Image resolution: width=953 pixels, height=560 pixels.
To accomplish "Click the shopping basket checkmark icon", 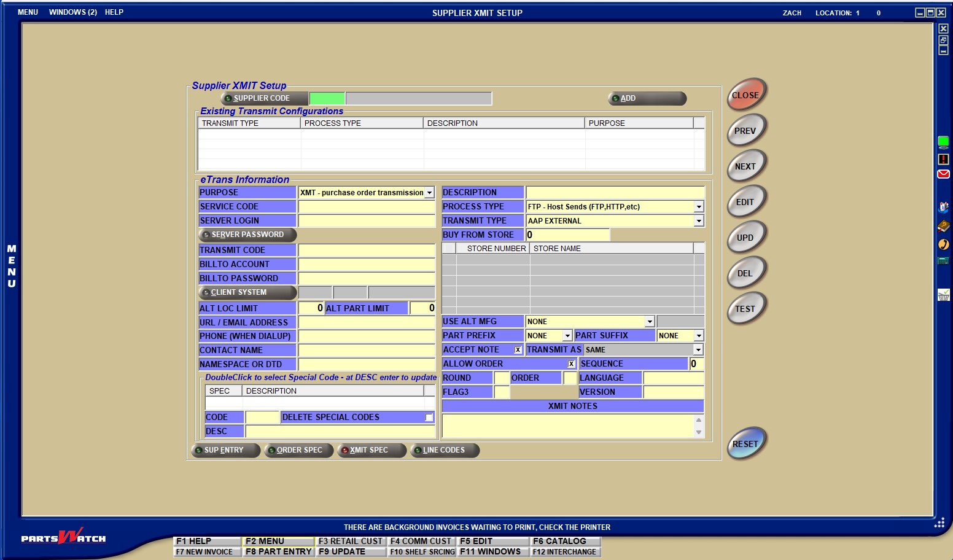I will pyautogui.click(x=943, y=295).
